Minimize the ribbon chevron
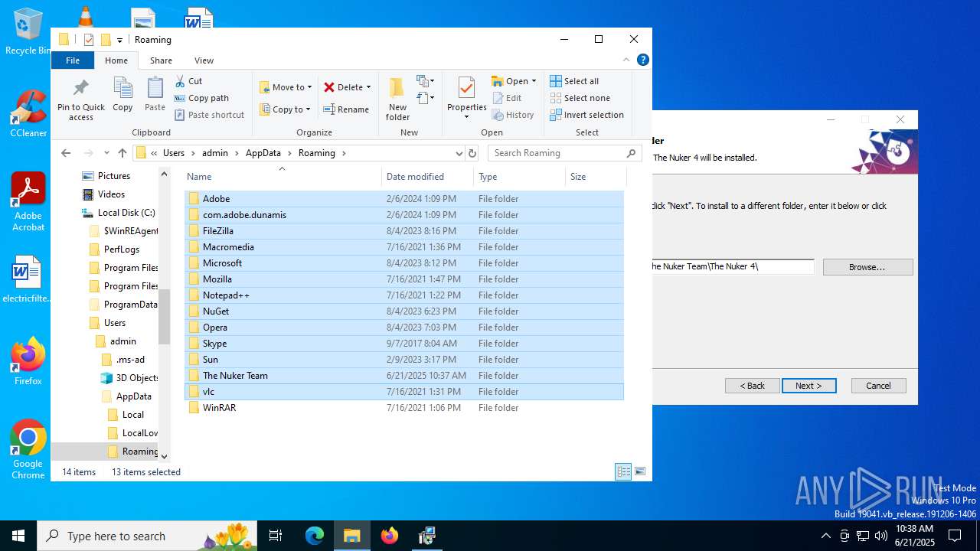980x551 pixels. click(626, 60)
